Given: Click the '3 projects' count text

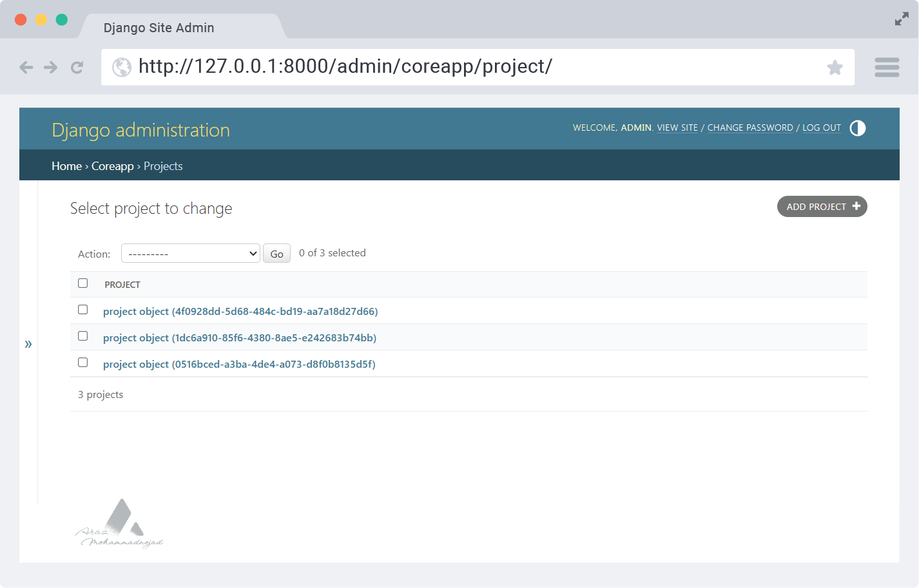Looking at the screenshot, I should point(101,395).
